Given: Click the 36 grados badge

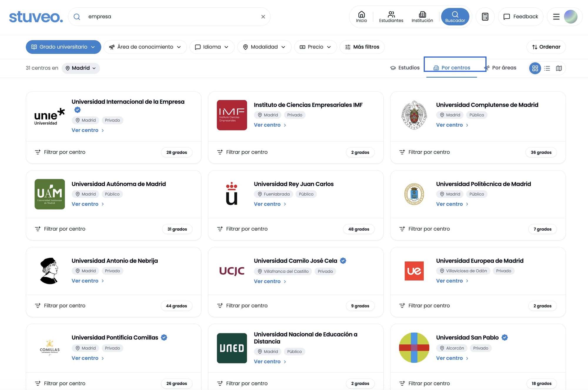Looking at the screenshot, I should tap(541, 152).
